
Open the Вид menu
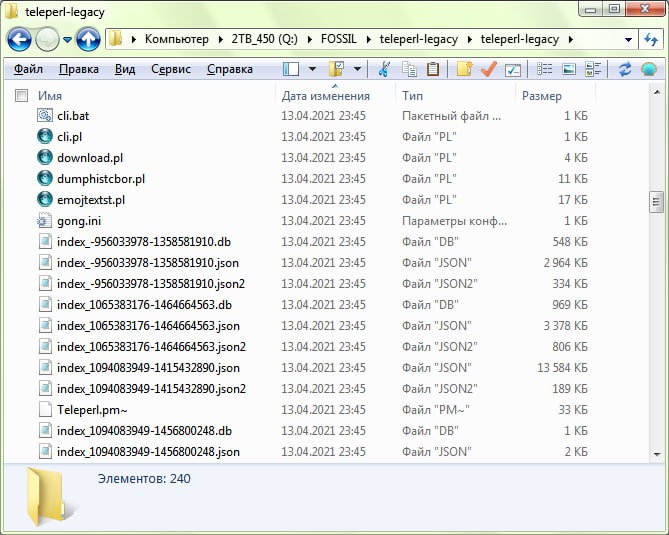coord(125,69)
